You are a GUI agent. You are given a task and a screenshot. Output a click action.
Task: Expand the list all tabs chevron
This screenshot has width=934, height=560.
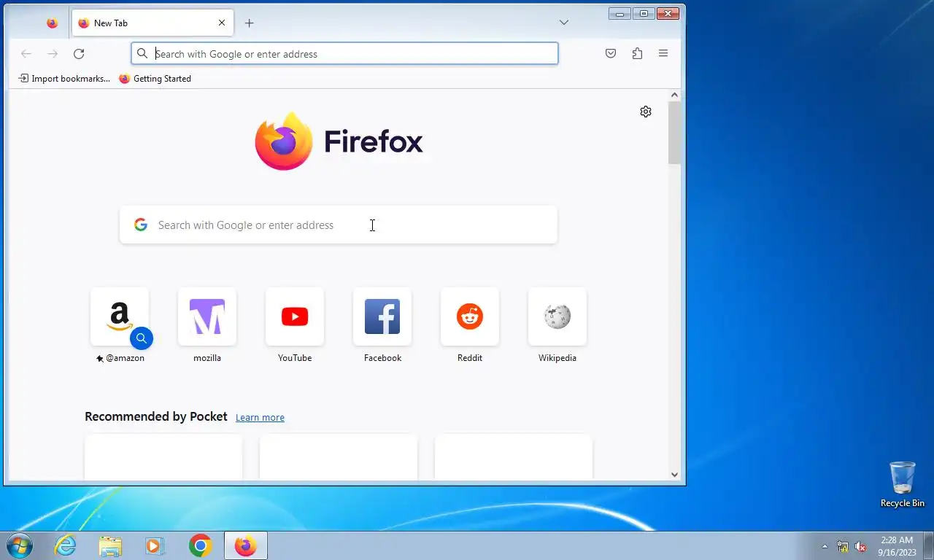564,23
